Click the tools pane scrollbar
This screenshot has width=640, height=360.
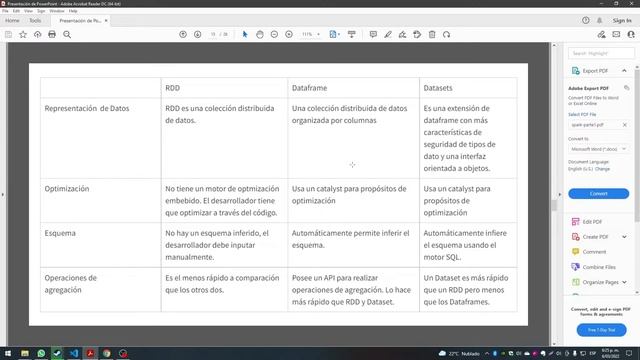637,145
